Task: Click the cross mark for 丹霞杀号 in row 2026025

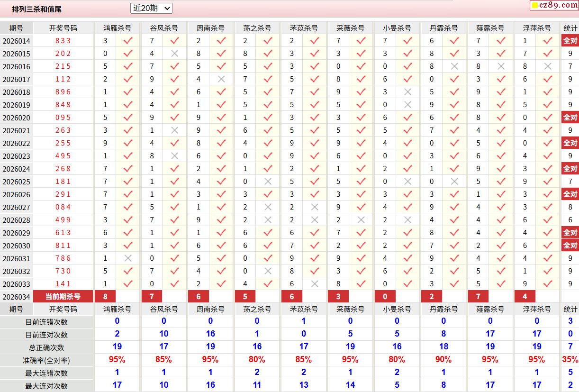Action: [x=454, y=182]
